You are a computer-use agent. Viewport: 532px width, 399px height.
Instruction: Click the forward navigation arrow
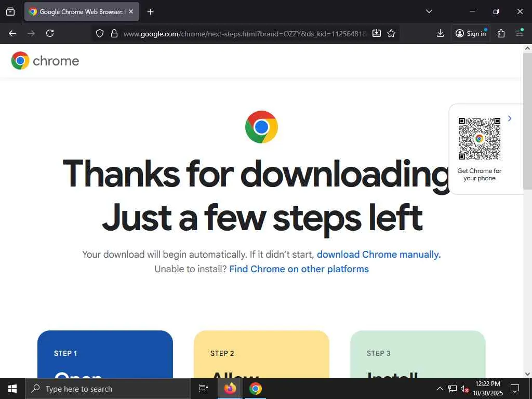[31, 33]
